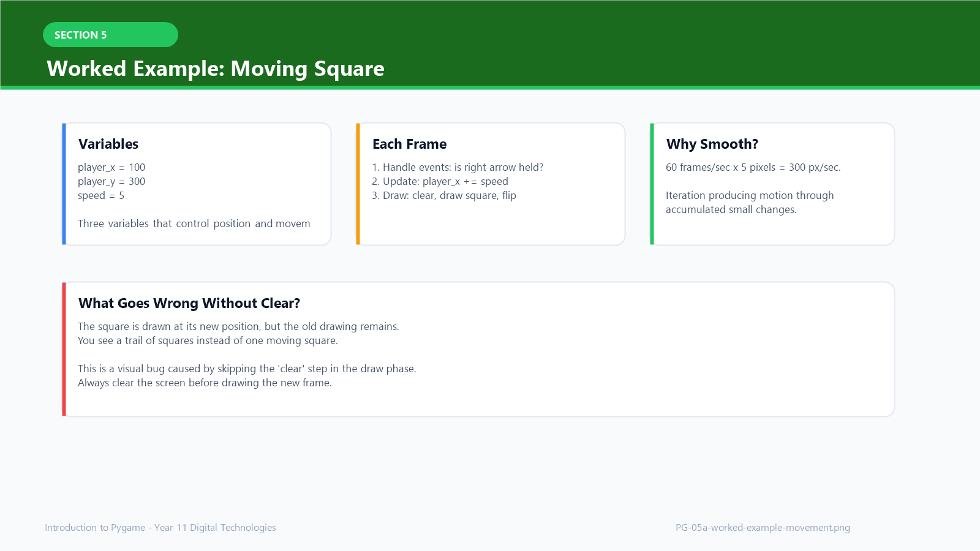The width and height of the screenshot is (980, 551).
Task: Click 'Iteration producing motion through' line
Action: point(750,195)
